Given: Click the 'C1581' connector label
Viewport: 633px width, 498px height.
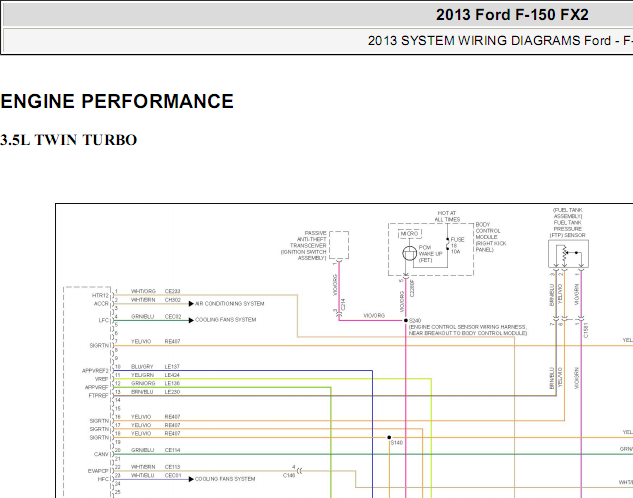Looking at the screenshot, I should tap(586, 330).
